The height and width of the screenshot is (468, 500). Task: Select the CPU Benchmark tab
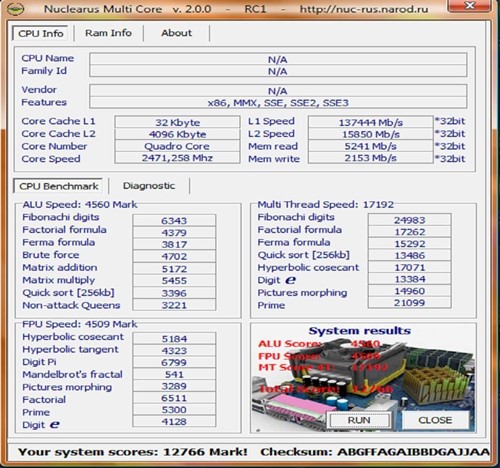[x=58, y=186]
